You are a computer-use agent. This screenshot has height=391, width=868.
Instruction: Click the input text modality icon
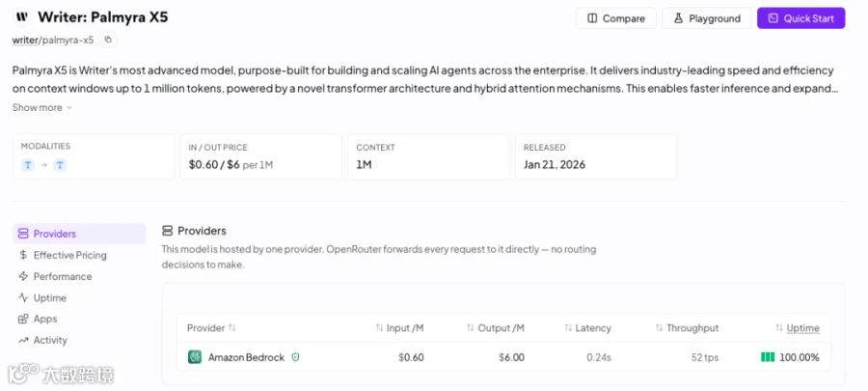(28, 164)
